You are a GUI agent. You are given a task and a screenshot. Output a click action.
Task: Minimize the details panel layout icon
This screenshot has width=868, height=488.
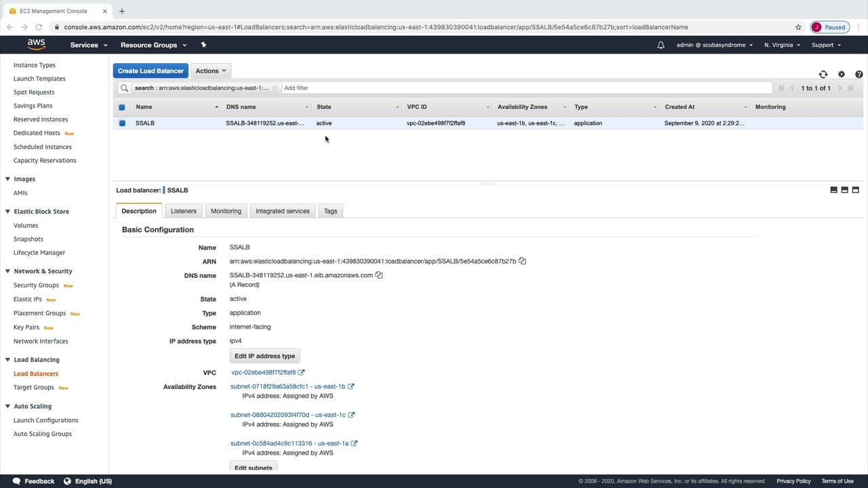pyautogui.click(x=834, y=190)
